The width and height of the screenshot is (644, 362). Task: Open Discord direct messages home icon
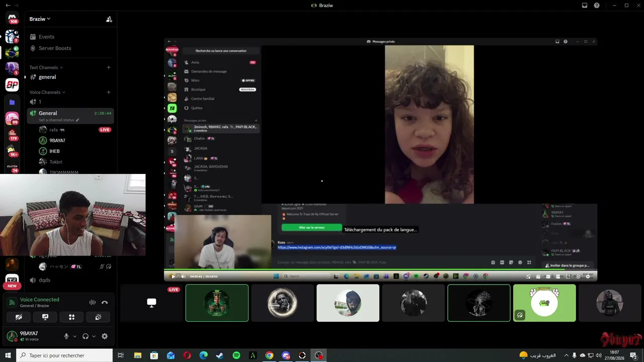point(12,18)
